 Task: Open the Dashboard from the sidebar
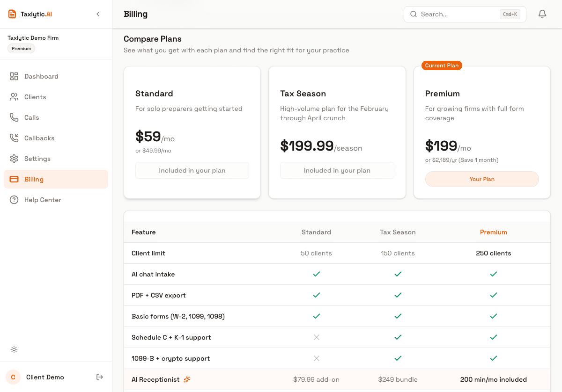click(x=41, y=76)
